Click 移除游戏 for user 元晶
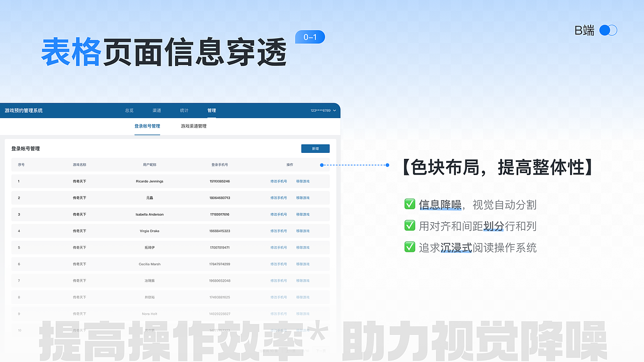 coord(302,198)
